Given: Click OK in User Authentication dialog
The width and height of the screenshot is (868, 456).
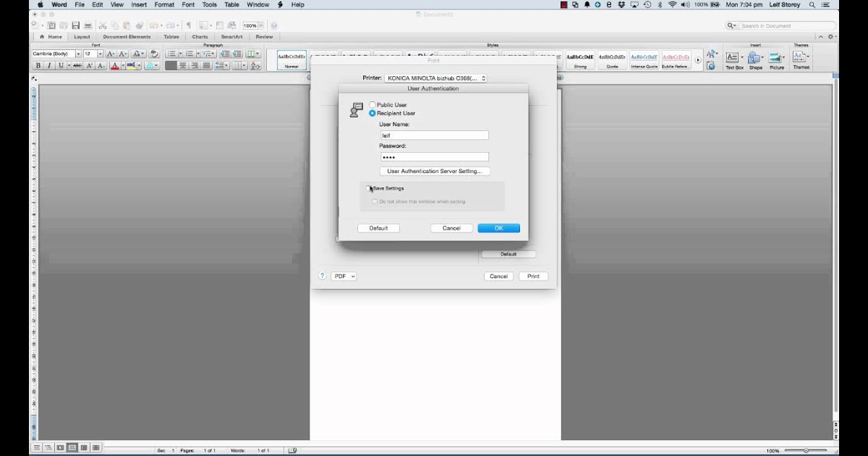Looking at the screenshot, I should [498, 228].
